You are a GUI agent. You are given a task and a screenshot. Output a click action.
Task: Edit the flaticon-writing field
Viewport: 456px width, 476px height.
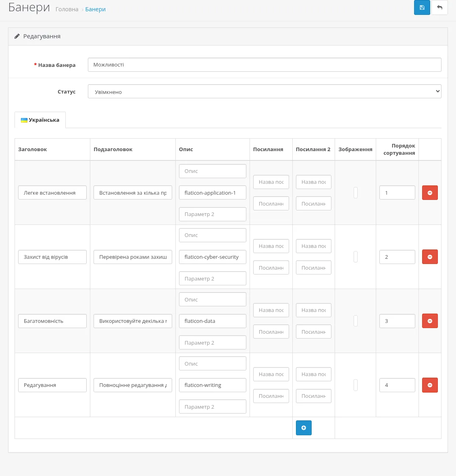(212, 385)
